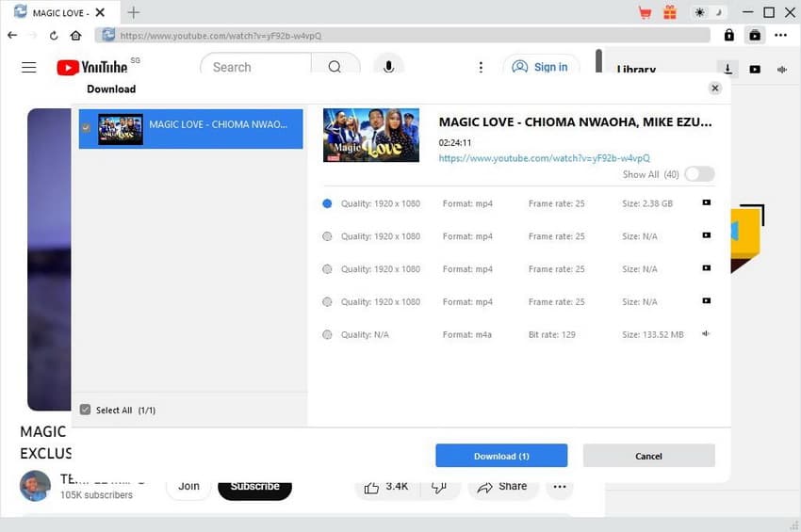Open the Library video tab icon
Screen dimensions: 801x532
click(755, 69)
